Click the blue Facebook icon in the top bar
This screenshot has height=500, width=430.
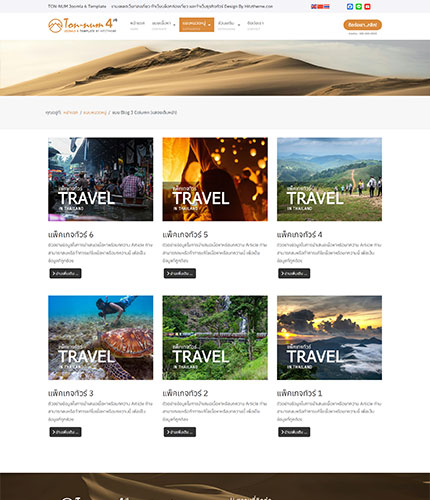[x=350, y=7]
